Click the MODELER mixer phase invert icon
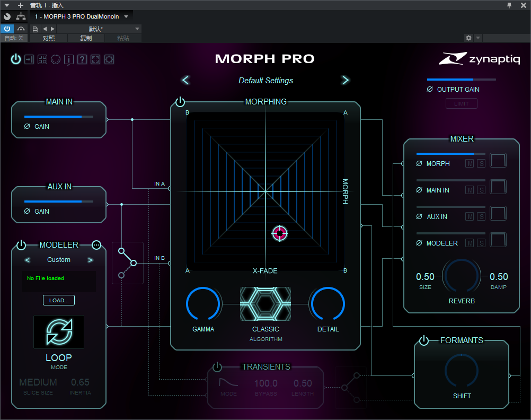531x420 pixels. pos(419,243)
